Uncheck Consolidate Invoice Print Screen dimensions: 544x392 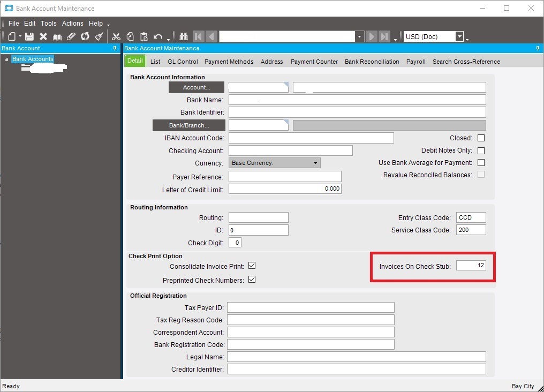pyautogui.click(x=252, y=266)
